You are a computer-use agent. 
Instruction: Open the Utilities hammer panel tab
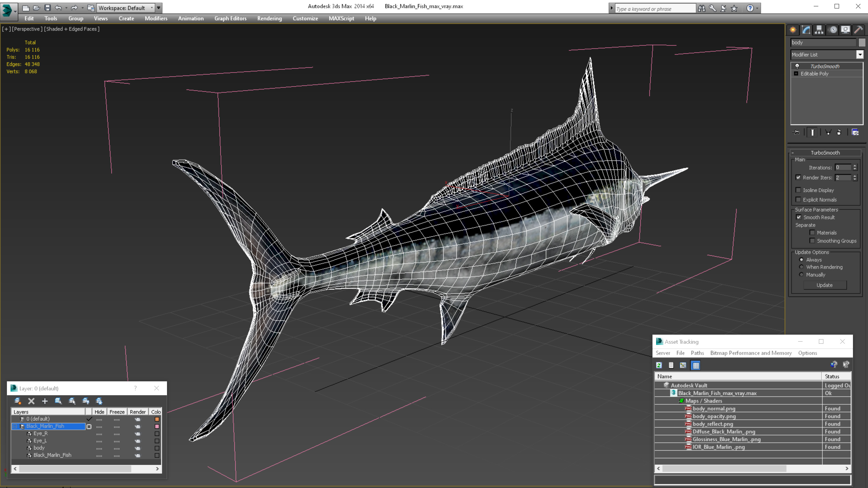pos(859,30)
